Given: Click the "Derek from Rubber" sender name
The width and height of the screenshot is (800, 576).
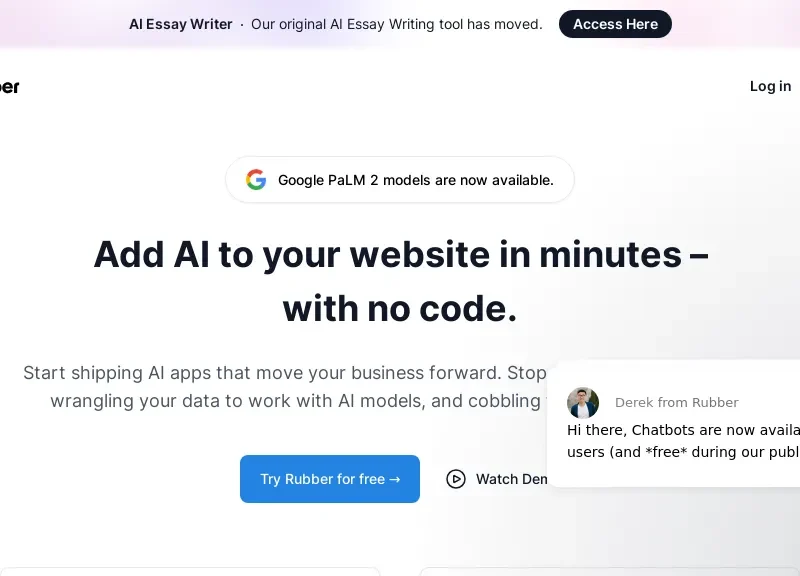Looking at the screenshot, I should [x=676, y=403].
